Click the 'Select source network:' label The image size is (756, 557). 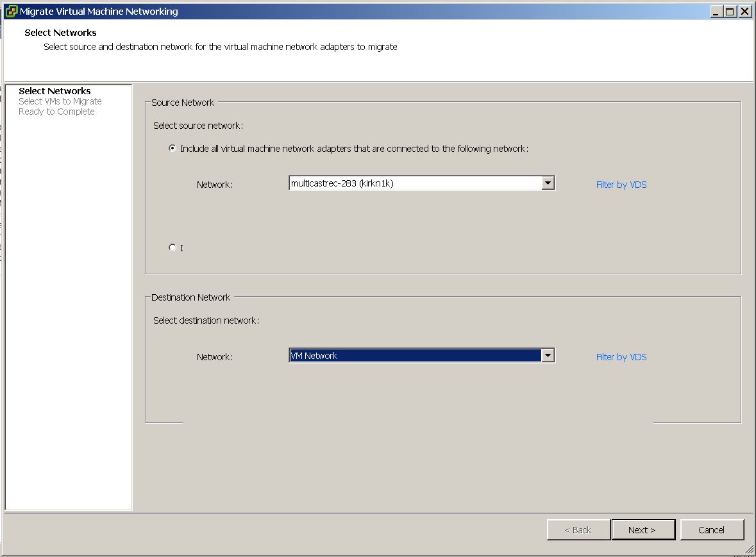(x=198, y=126)
